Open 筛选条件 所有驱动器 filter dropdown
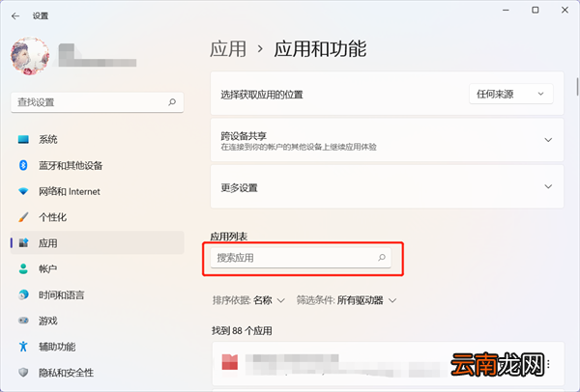 (x=347, y=300)
